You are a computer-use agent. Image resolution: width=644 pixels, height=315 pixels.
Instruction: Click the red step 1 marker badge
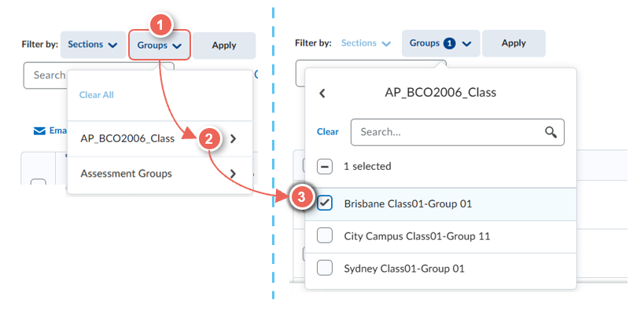[x=160, y=25]
